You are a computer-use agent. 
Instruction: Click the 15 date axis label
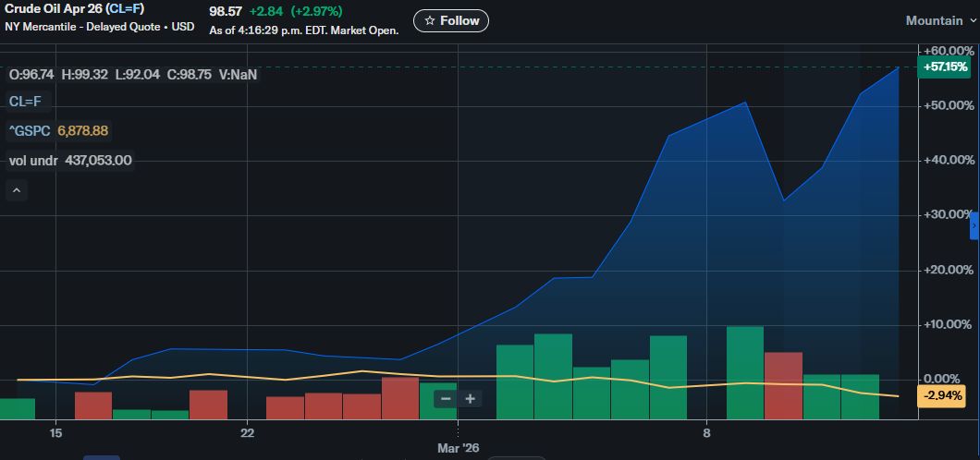[x=55, y=432]
